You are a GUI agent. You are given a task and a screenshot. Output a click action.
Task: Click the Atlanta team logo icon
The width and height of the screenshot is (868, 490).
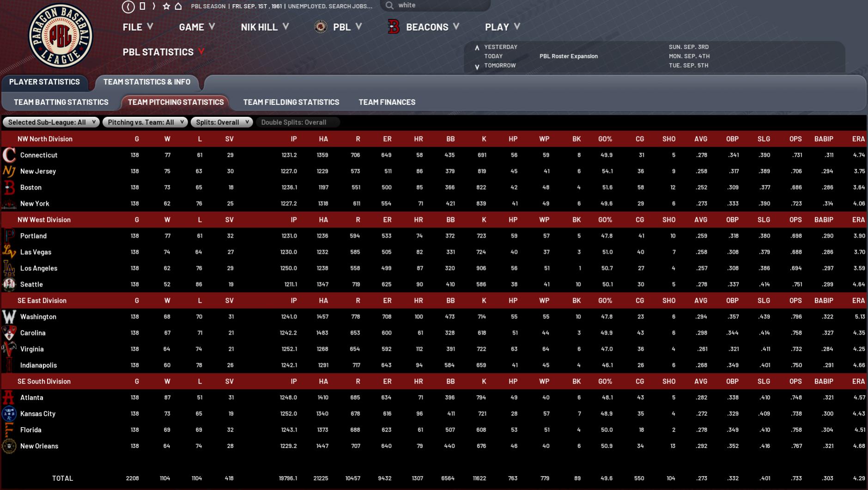pyautogui.click(x=9, y=398)
